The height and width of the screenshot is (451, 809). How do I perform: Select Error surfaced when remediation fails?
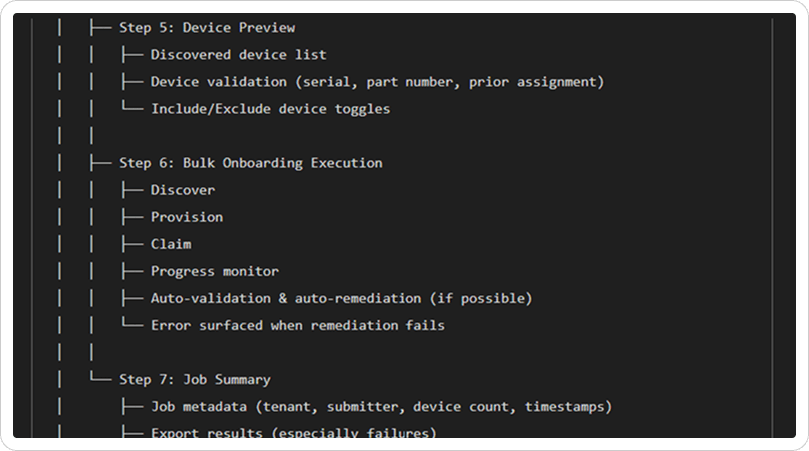coord(298,325)
